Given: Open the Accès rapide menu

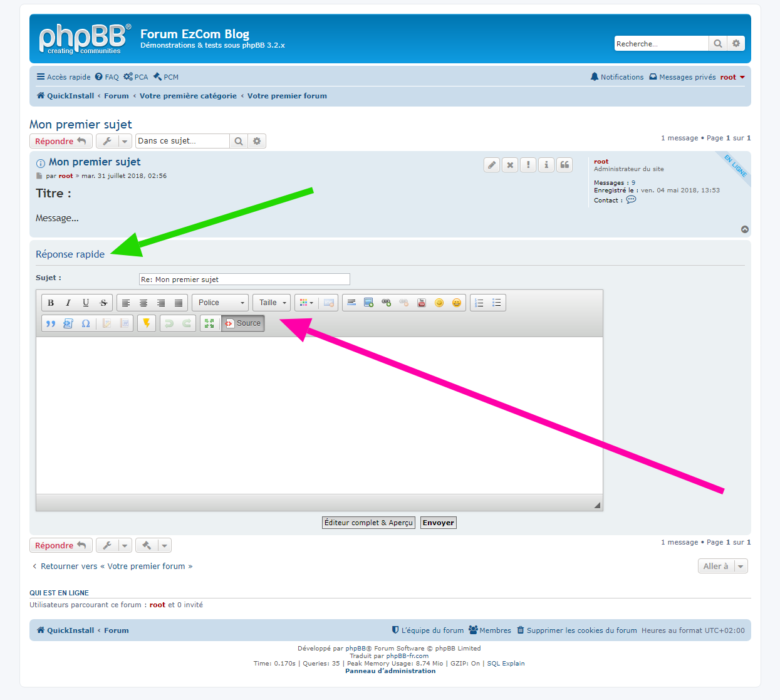Looking at the screenshot, I should point(63,77).
